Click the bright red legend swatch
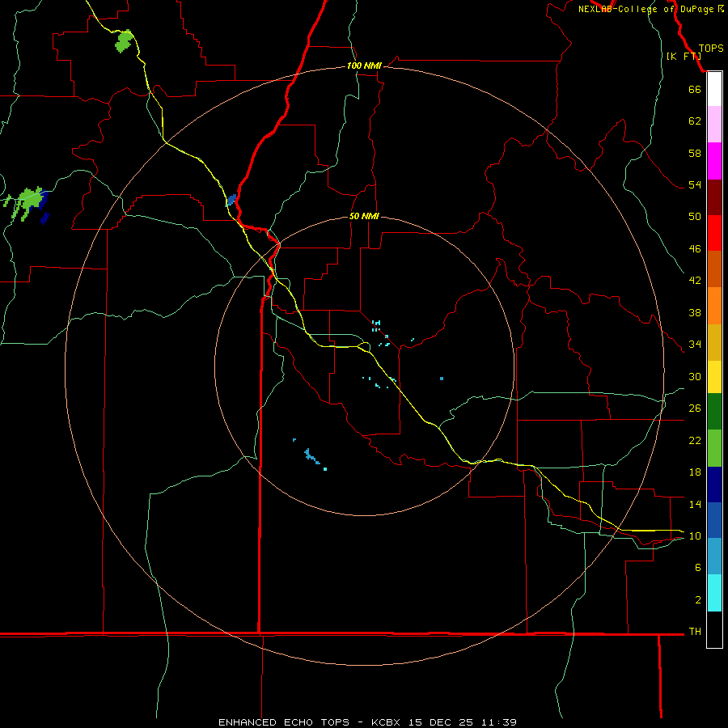Viewport: 728px width, 728px height. (714, 233)
